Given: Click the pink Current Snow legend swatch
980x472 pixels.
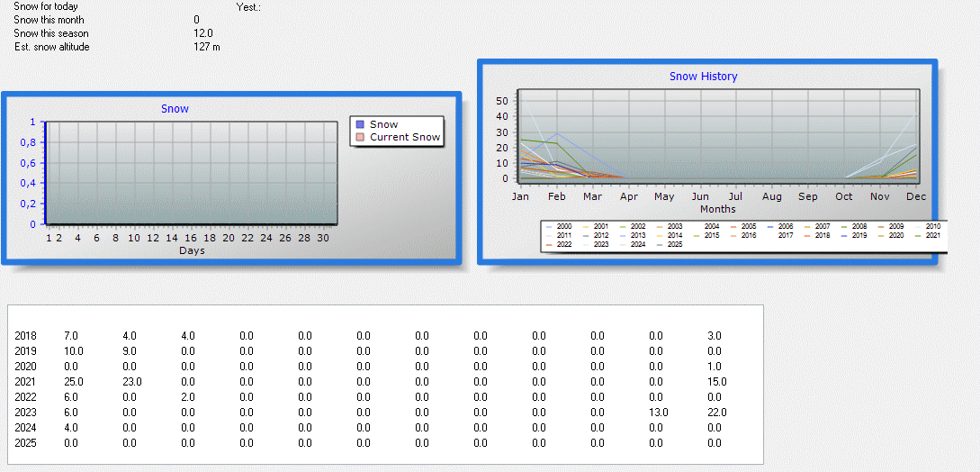Looking at the screenshot, I should point(360,138).
